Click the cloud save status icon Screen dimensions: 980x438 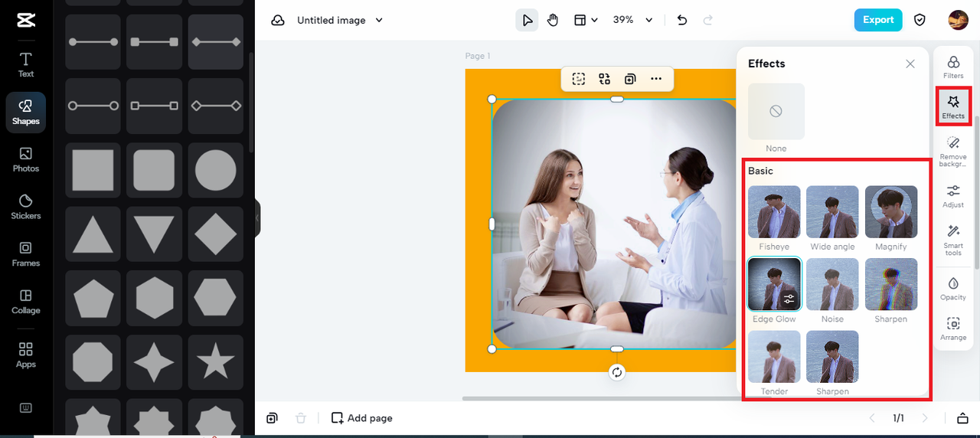pos(278,21)
